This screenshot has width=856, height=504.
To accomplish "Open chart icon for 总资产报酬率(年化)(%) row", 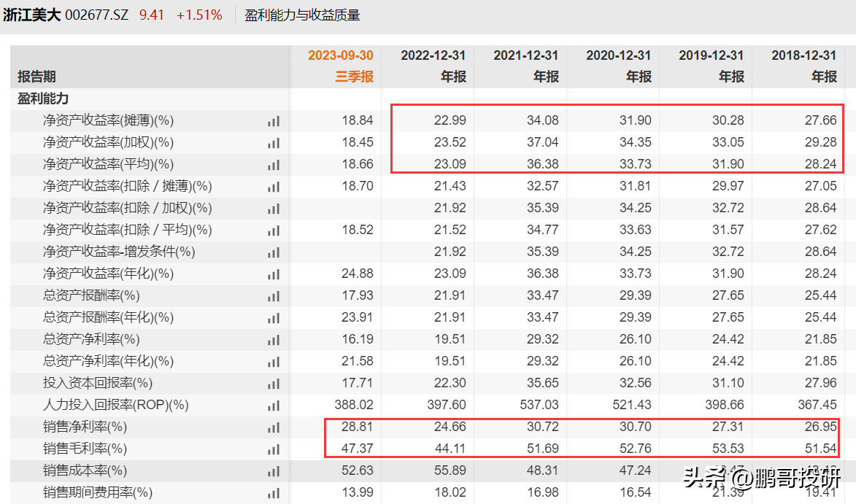I will tap(274, 318).
